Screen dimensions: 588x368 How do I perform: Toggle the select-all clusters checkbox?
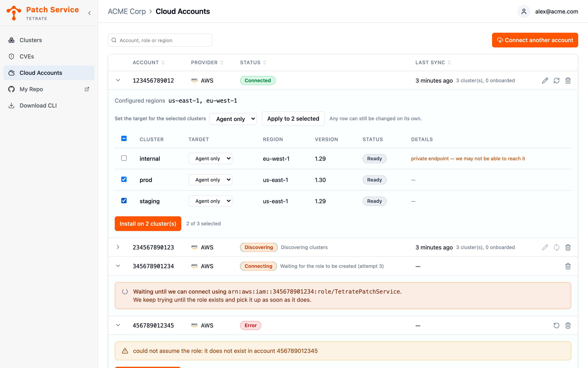tap(124, 138)
